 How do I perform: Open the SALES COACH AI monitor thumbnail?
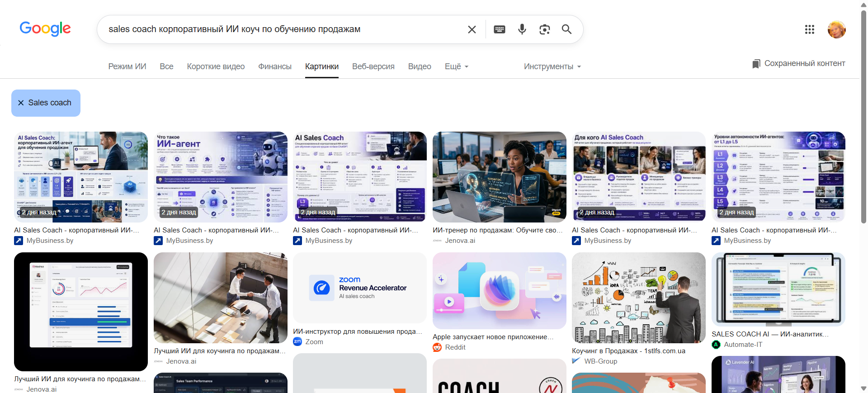778,289
